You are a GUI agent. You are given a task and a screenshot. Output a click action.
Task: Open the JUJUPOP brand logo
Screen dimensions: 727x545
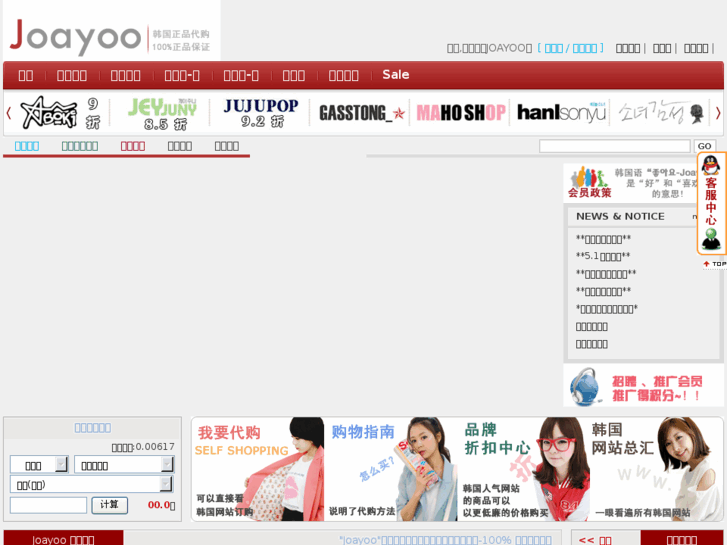[261, 113]
